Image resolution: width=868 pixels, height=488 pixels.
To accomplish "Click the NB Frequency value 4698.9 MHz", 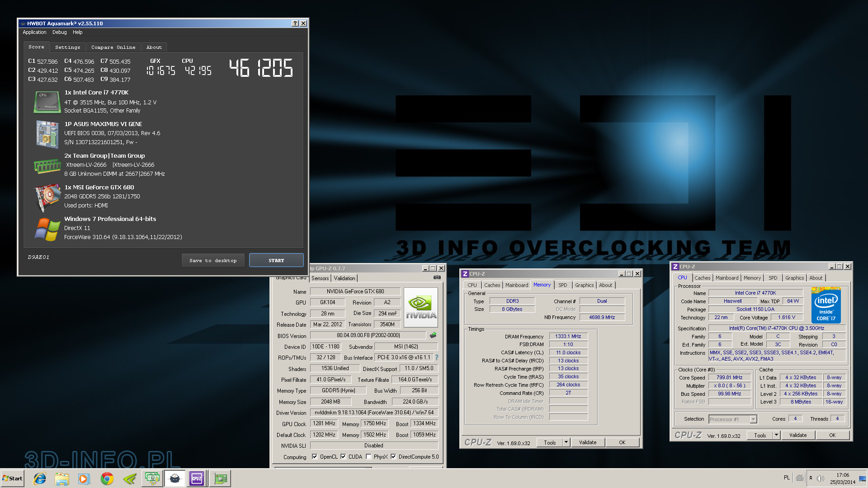I will [602, 317].
